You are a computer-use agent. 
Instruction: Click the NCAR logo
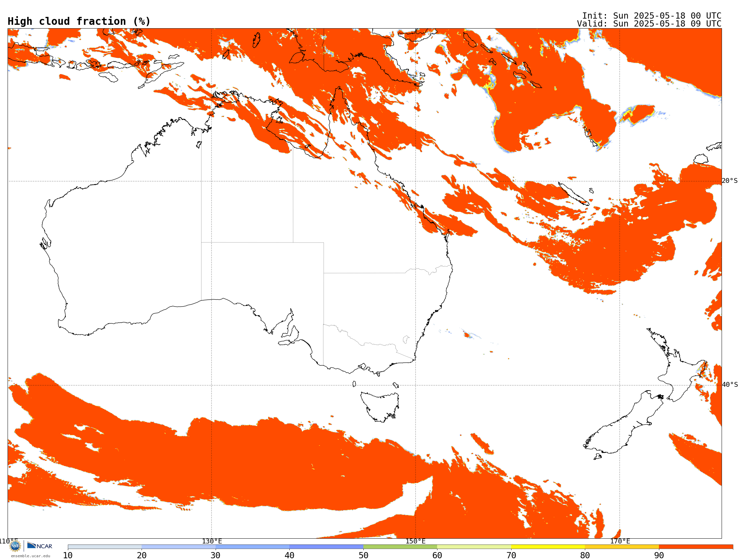(40, 546)
